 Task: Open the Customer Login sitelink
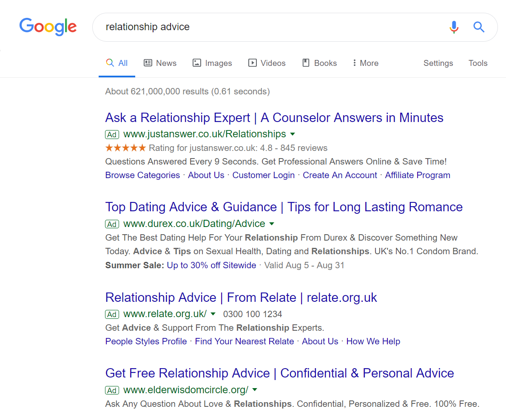click(x=263, y=175)
